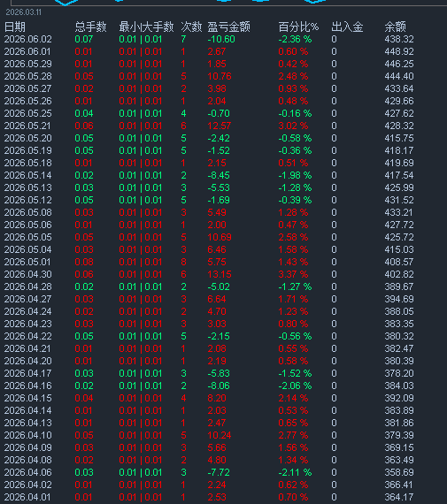Select the balance 448.92
Screen dimensions: 447x504
coord(399,51)
